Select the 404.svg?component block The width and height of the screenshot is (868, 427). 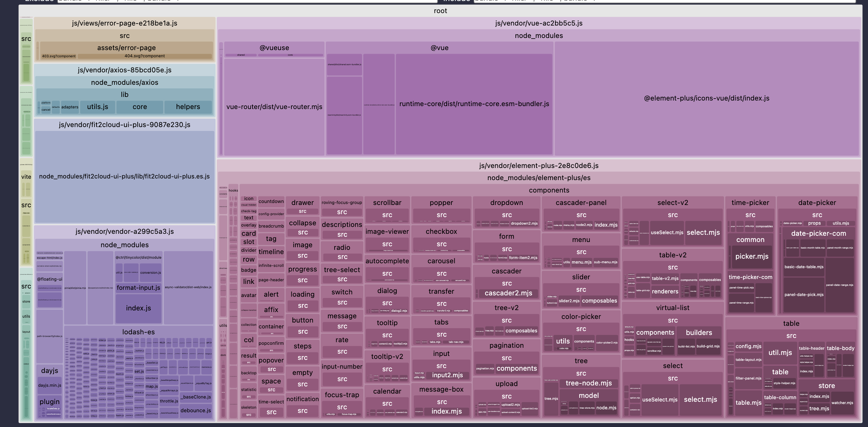click(145, 56)
